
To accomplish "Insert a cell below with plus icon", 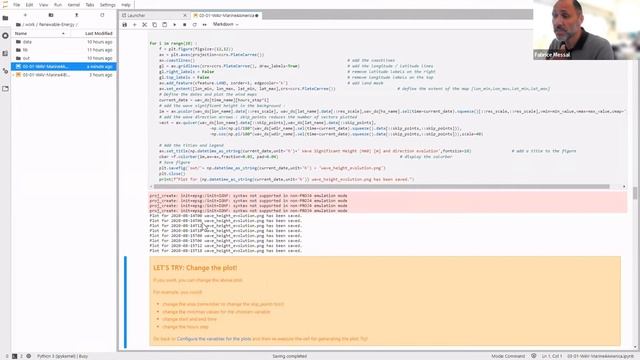I will click(x=134, y=24).
